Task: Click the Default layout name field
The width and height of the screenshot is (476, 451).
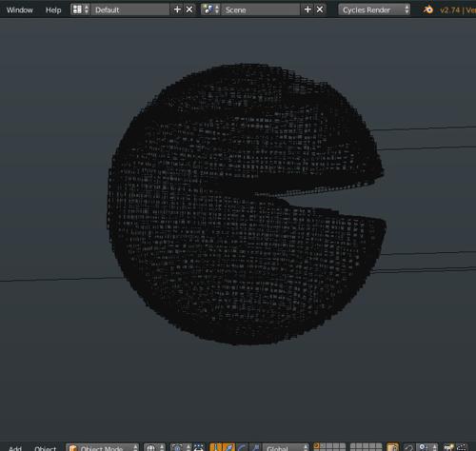Action: click(130, 10)
